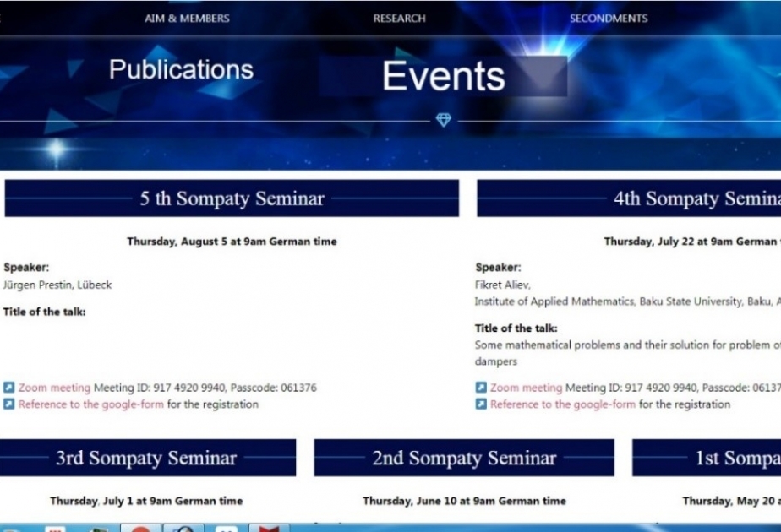The width and height of the screenshot is (781, 532).
Task: Click the external-link icon beside 5th seminar google-form reference
Action: tap(9, 404)
